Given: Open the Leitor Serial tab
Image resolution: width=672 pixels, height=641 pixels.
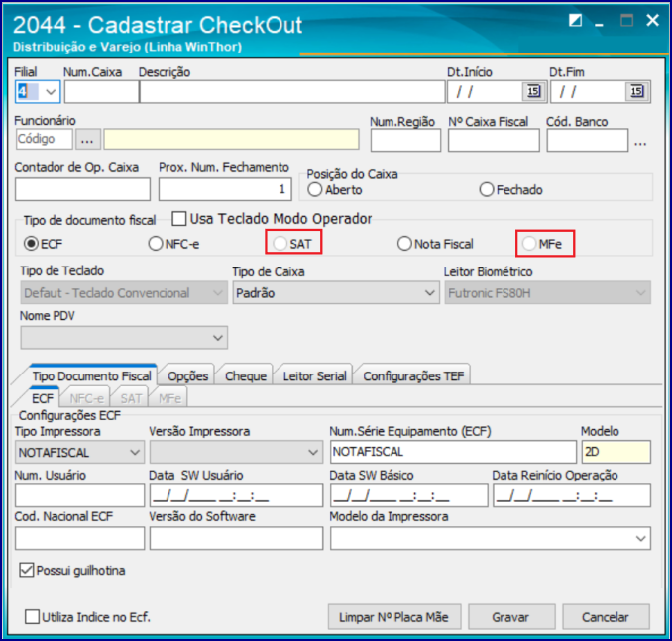Looking at the screenshot, I should point(314,375).
